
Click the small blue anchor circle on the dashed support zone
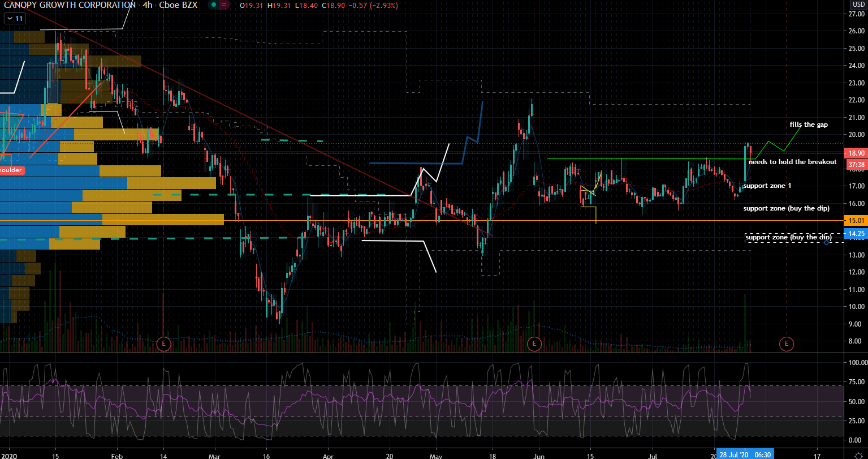tap(827, 242)
